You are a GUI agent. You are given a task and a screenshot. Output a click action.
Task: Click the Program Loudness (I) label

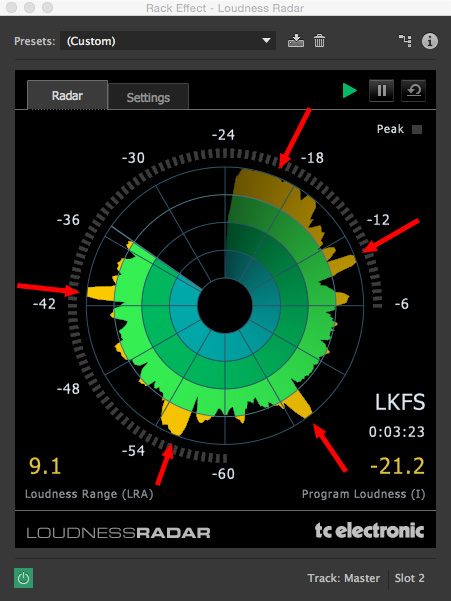pos(363,494)
